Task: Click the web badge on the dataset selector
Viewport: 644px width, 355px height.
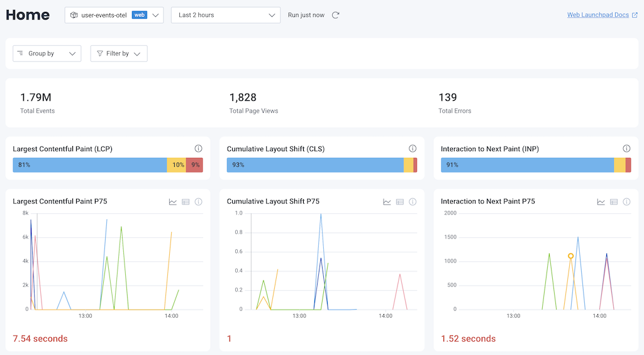Action: (140, 15)
